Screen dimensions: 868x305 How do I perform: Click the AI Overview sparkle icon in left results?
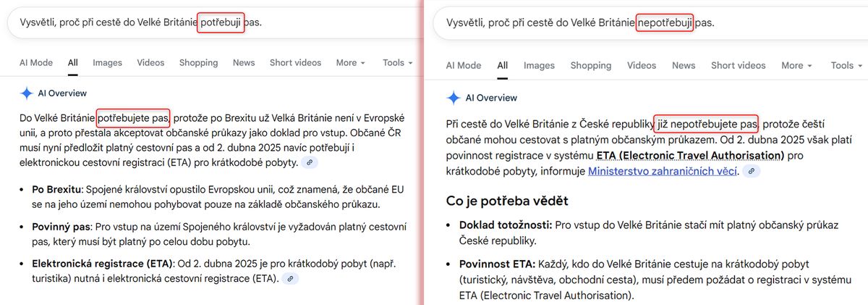(x=26, y=93)
